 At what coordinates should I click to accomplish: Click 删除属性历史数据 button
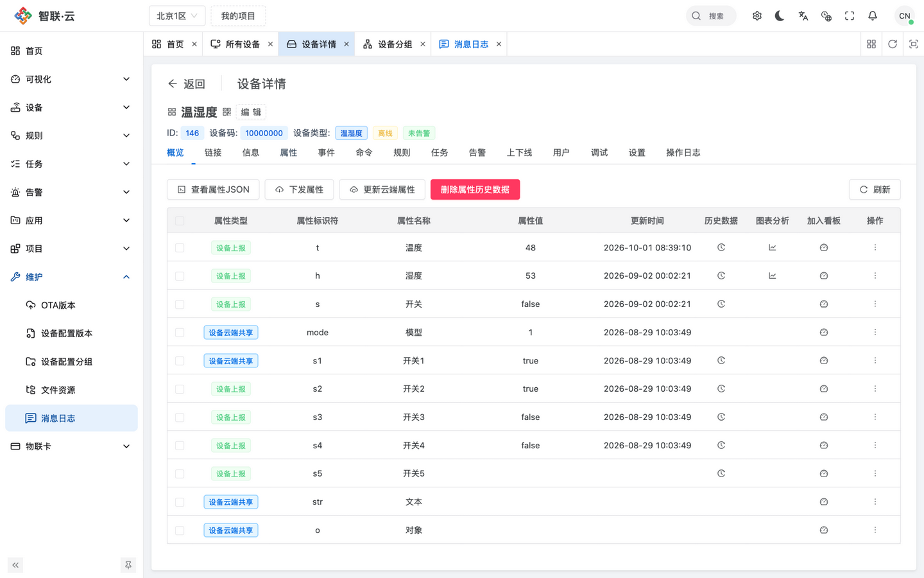pos(475,189)
